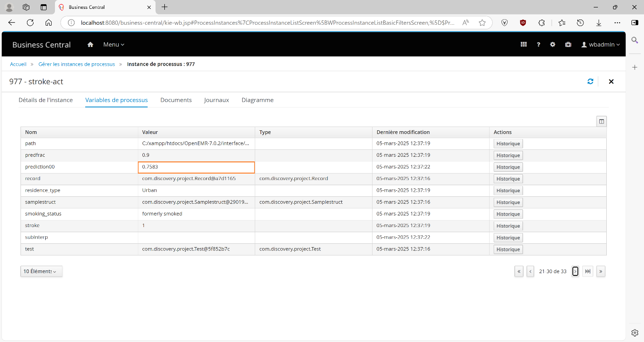Navigate to Gérer les instances de processus breadcrumb
Viewport: 644px width, 342px height.
76,64
